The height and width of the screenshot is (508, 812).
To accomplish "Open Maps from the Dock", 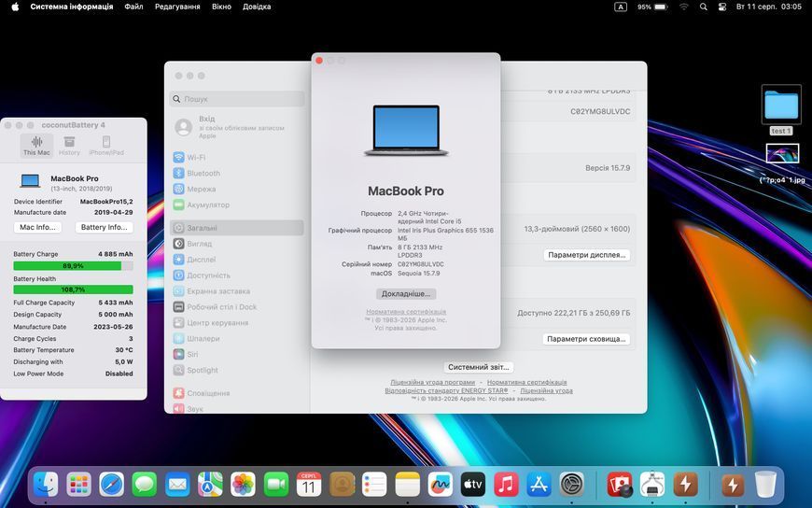I will (210, 486).
